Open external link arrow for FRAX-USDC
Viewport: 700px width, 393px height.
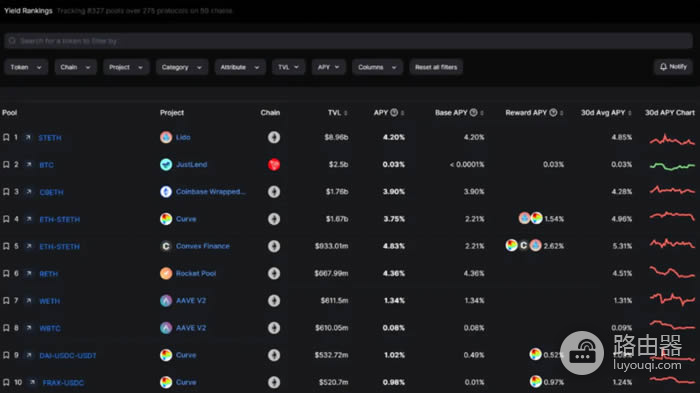(x=32, y=383)
